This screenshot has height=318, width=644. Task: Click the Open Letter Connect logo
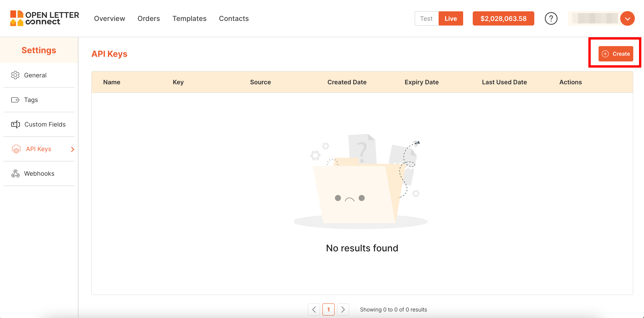pos(44,18)
